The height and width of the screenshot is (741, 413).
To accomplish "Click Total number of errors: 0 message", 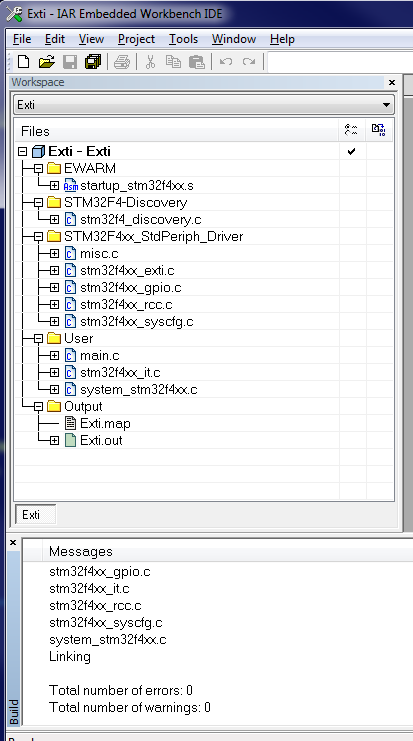I will click(x=120, y=690).
